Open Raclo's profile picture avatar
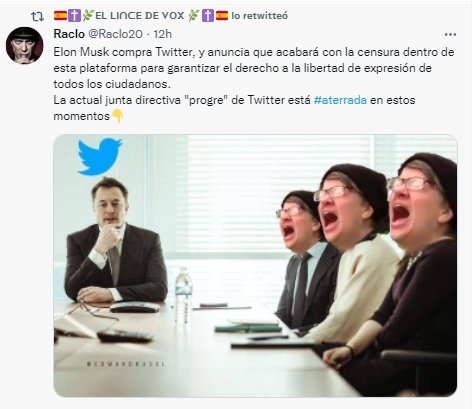The image size is (475, 409). click(x=25, y=45)
